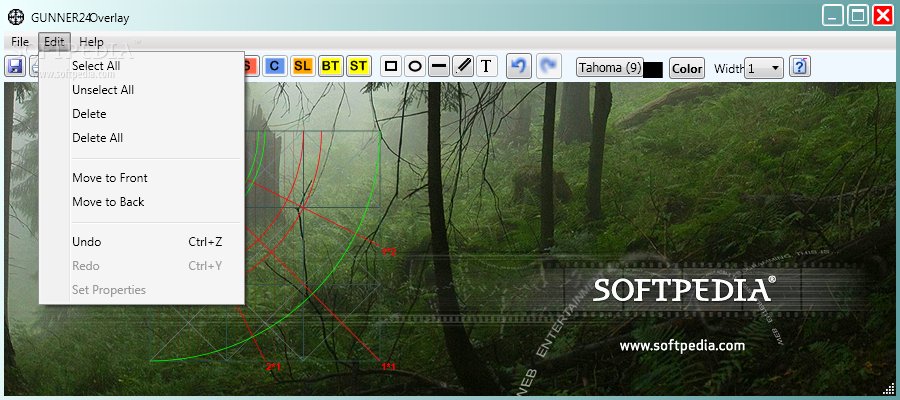Close the open Edit menu
Screen dimensions: 900x400
(55, 42)
